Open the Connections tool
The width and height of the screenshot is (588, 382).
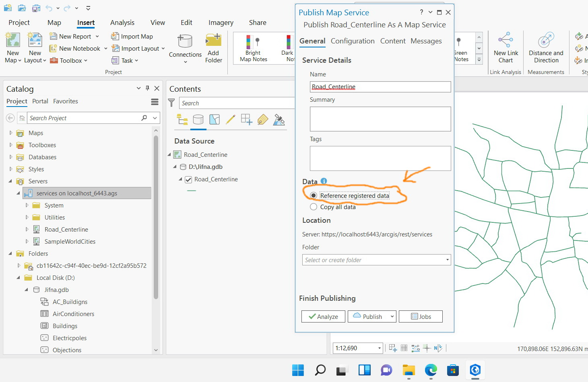tap(185, 48)
